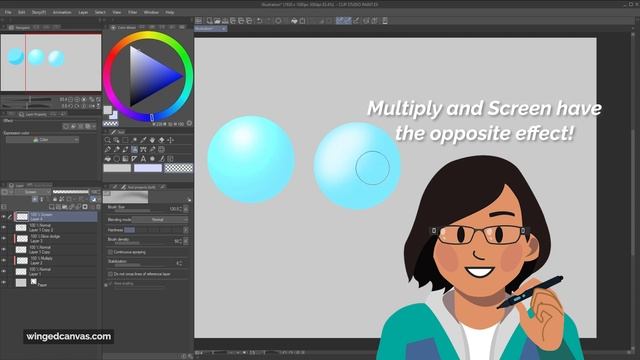Choose the transparent checkered color swatch
Image resolution: width=640 pixels, height=360 pixels.
click(179, 168)
